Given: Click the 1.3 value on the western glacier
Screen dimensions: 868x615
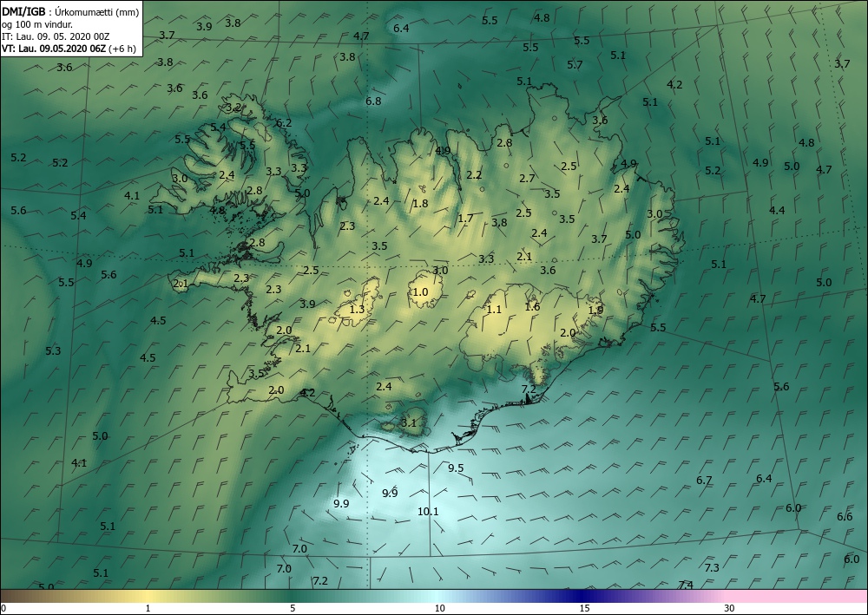Looking at the screenshot, I should 358,309.
